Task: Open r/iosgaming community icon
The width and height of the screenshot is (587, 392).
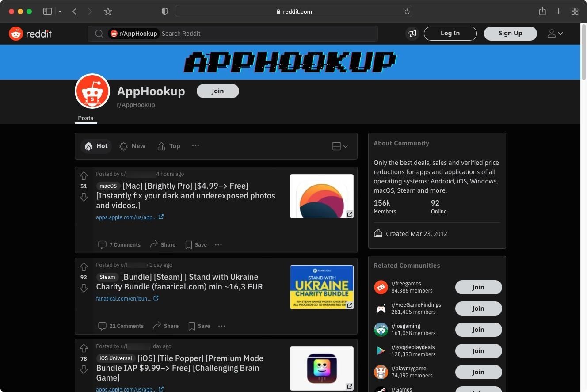Action: coord(381,330)
